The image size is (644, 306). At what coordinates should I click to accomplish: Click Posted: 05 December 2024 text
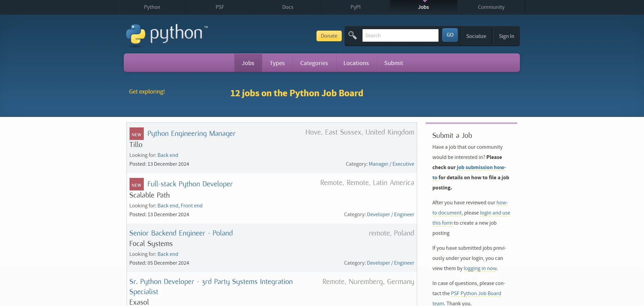[x=159, y=263]
